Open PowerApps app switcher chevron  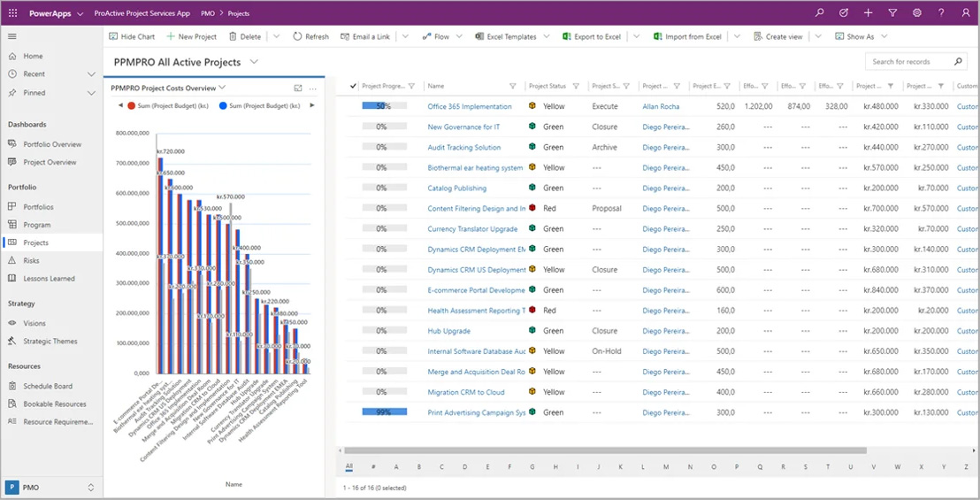(80, 14)
